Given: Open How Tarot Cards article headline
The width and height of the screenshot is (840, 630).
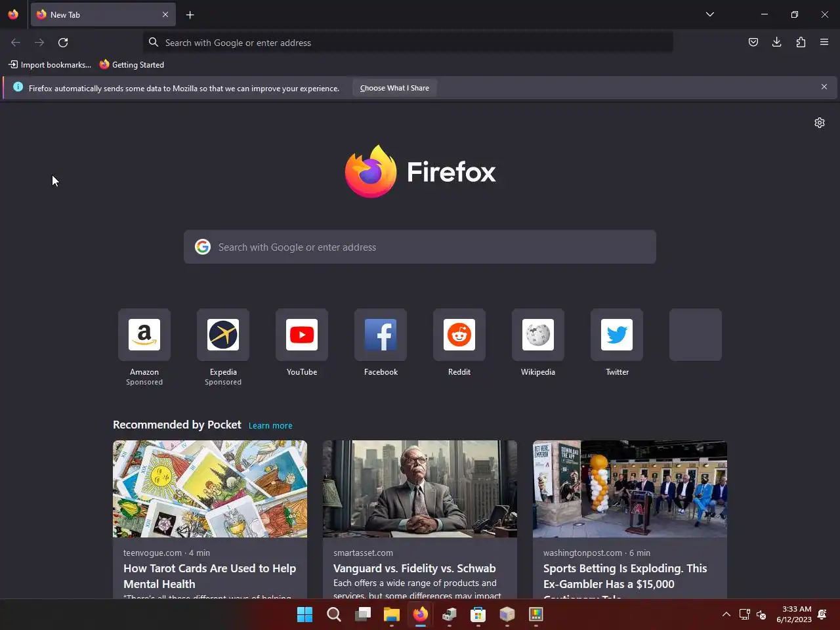Looking at the screenshot, I should pos(209,576).
